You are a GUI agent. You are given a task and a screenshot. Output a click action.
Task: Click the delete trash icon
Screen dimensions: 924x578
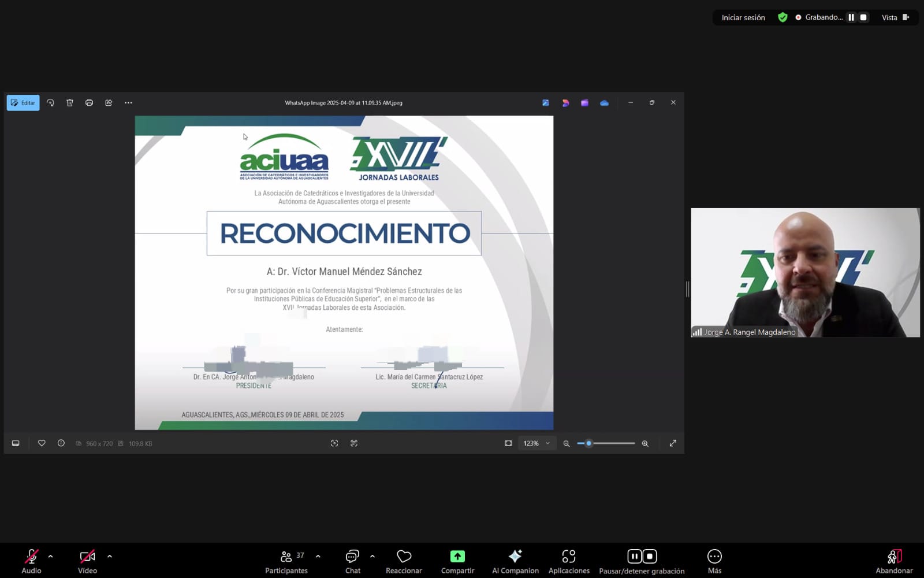[x=70, y=102]
